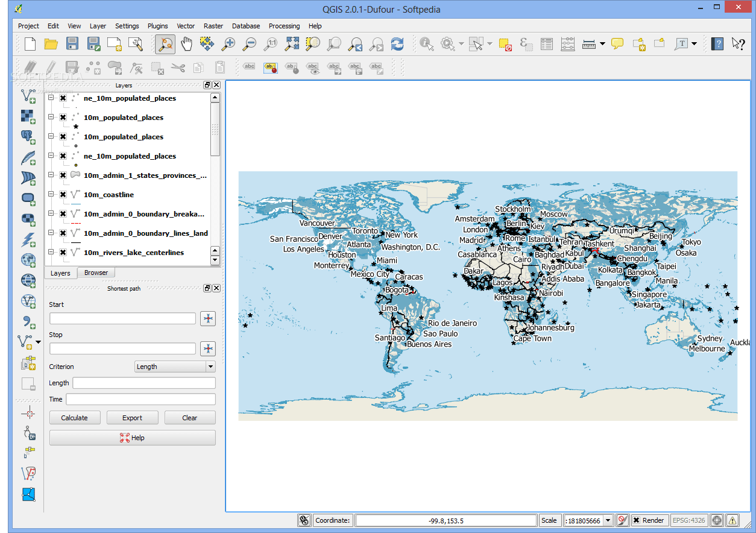Hide the 10m_coastline layer

coord(62,195)
